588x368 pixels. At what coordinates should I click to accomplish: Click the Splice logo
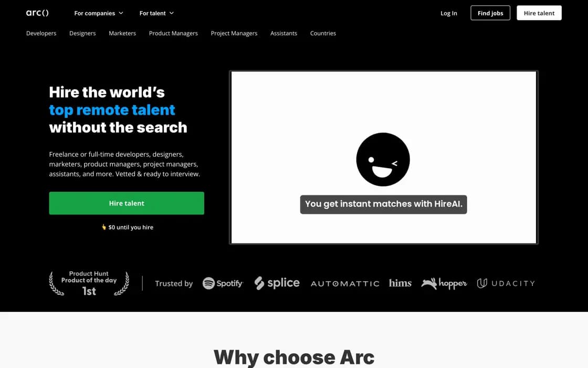[277, 283]
